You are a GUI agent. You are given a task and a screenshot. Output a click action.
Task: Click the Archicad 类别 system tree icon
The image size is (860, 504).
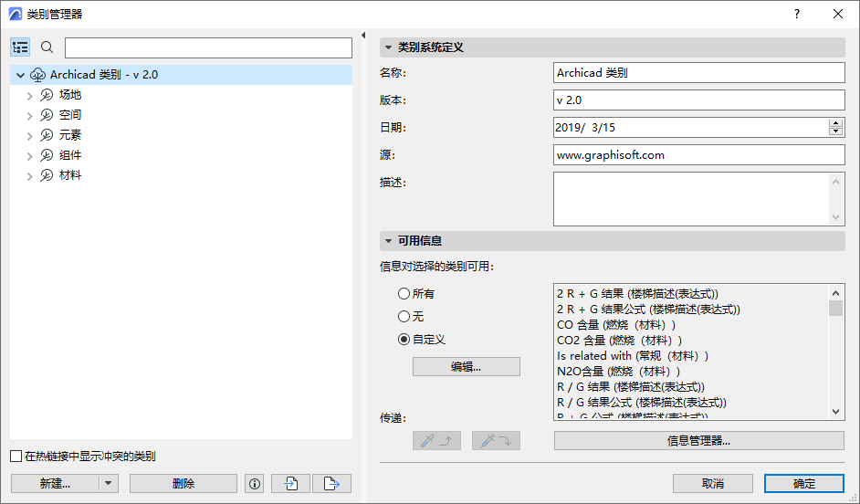pyautogui.click(x=37, y=75)
